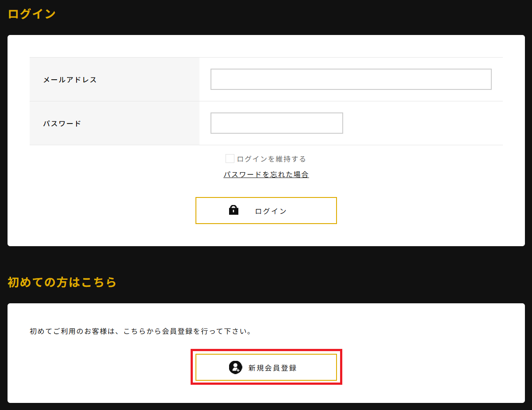Click the yellow border of the ログイン button
Viewport: 532px width, 410px height.
point(266,198)
